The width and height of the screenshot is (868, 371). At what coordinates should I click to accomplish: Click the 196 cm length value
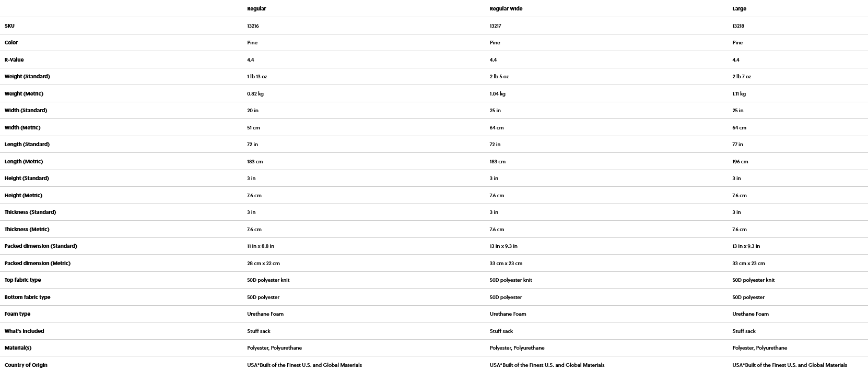click(x=740, y=162)
